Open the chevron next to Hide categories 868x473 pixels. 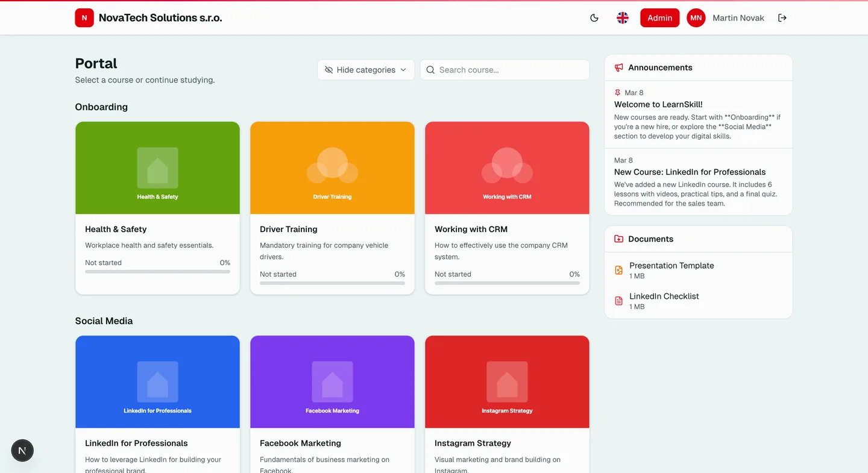tap(403, 70)
